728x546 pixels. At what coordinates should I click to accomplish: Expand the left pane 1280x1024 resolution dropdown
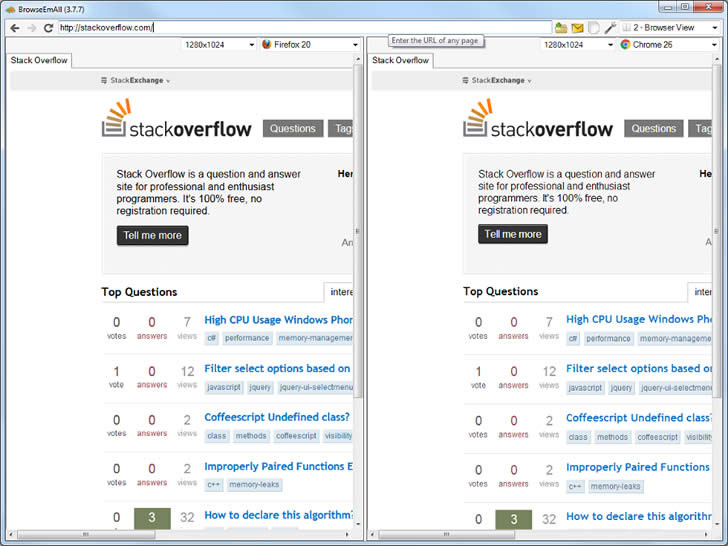click(x=219, y=45)
